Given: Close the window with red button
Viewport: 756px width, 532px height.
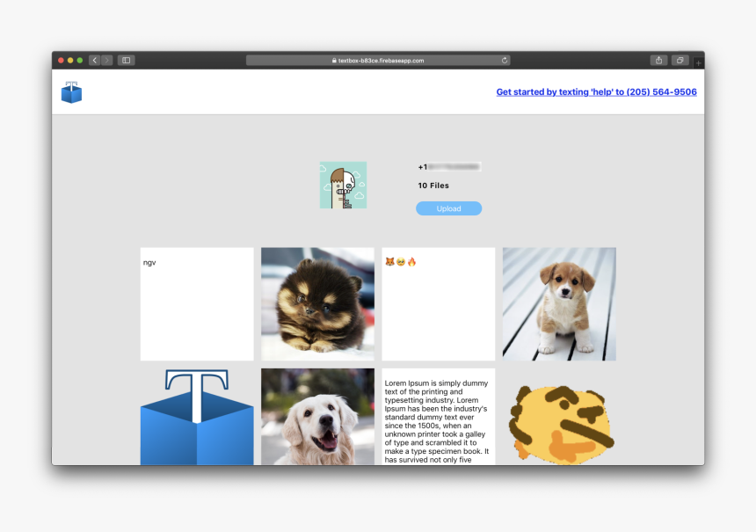Looking at the screenshot, I should [x=61, y=61].
